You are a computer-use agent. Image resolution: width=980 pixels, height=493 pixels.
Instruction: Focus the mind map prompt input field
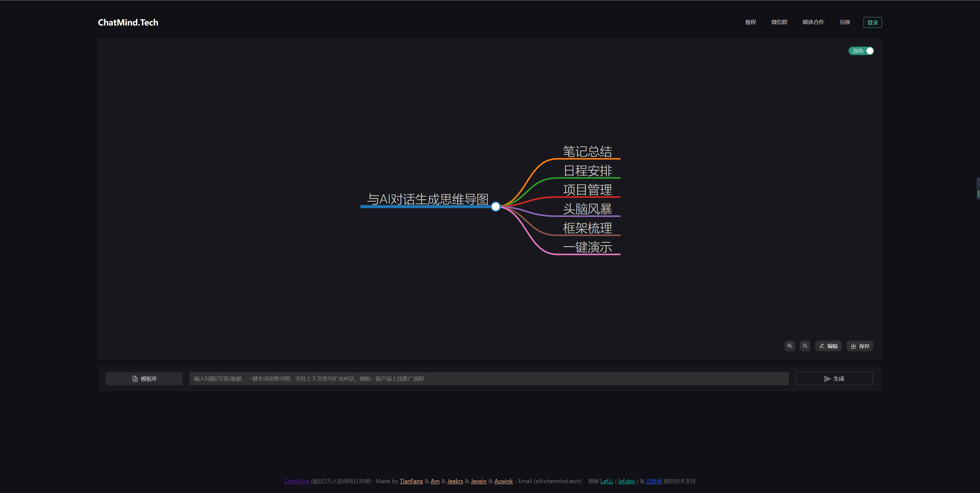pos(489,379)
